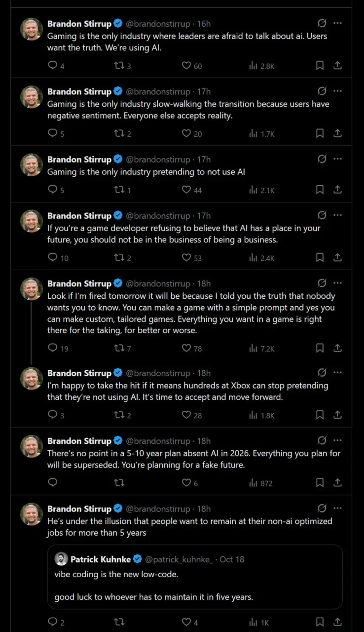Open Brandon Stirrup's name on the top tweet
This screenshot has height=632, width=364.
pos(79,23)
